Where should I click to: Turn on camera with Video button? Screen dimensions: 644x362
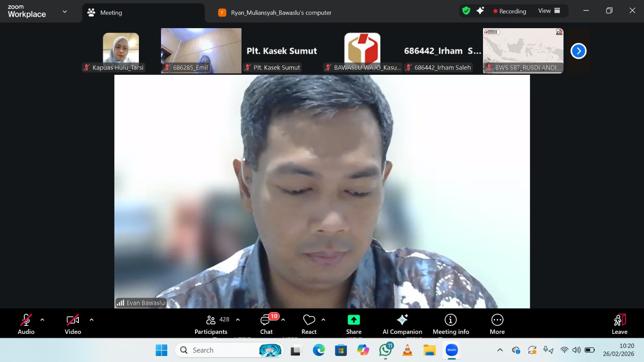click(x=73, y=324)
